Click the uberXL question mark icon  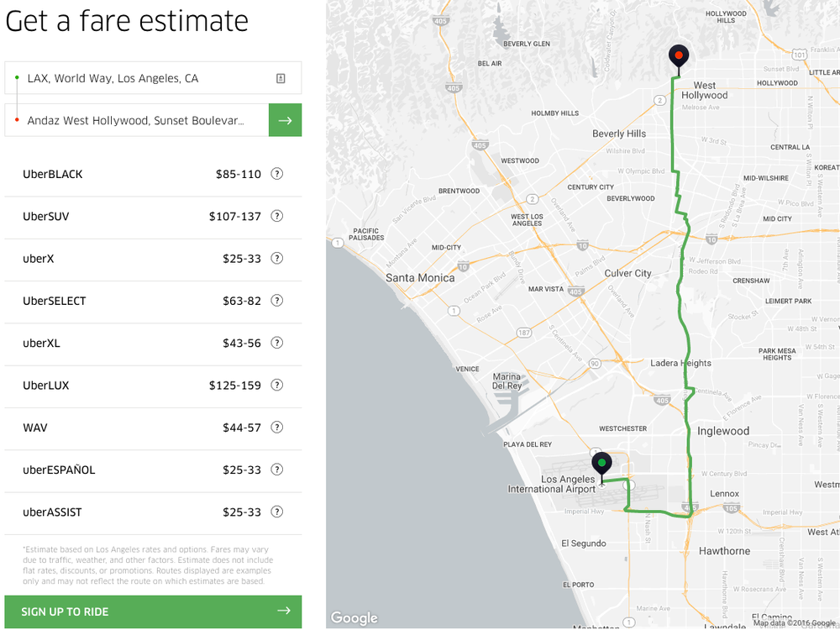pyautogui.click(x=277, y=343)
